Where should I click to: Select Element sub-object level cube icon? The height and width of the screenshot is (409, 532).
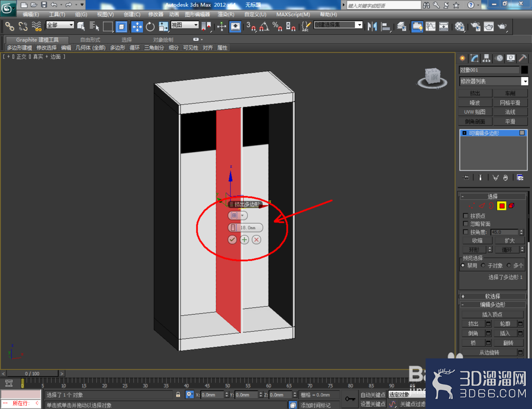click(511, 206)
